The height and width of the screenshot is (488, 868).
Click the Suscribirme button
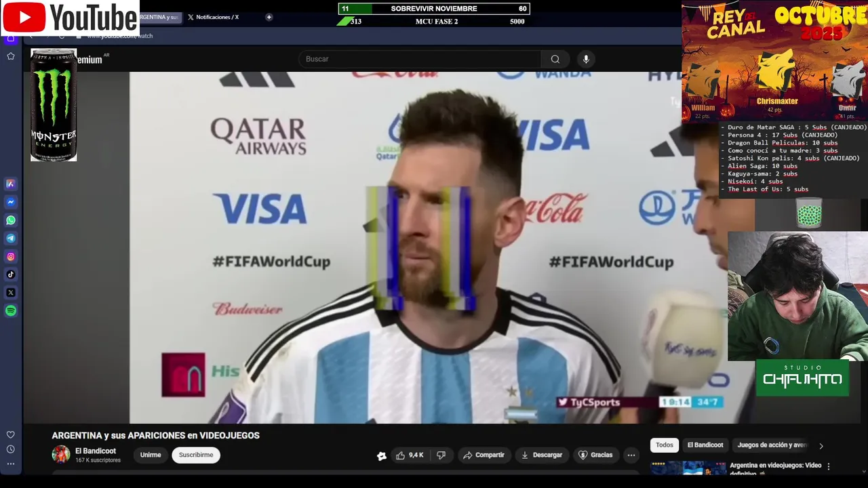point(196,455)
